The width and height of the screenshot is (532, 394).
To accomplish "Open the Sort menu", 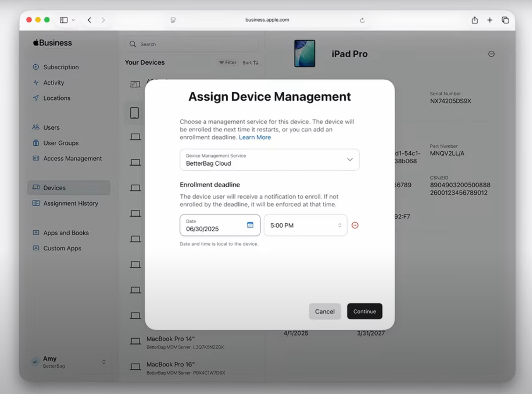I will click(x=250, y=63).
